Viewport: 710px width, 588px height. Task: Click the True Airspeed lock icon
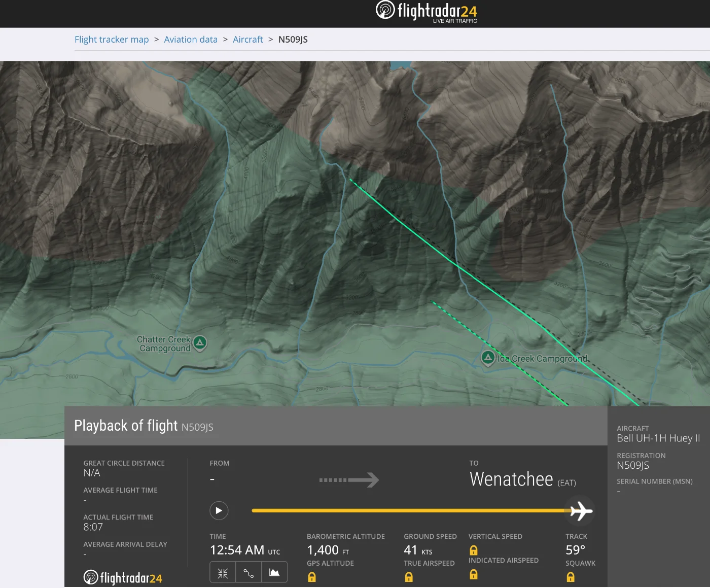pos(409,577)
